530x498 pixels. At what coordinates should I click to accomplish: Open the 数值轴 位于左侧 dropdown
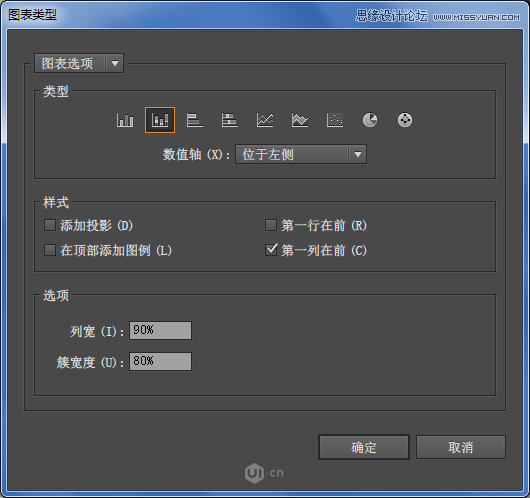click(301, 155)
